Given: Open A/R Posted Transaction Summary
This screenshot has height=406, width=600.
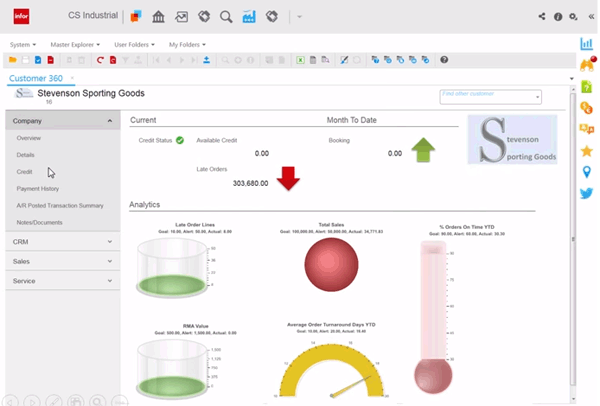Looking at the screenshot, I should pyautogui.click(x=60, y=205).
